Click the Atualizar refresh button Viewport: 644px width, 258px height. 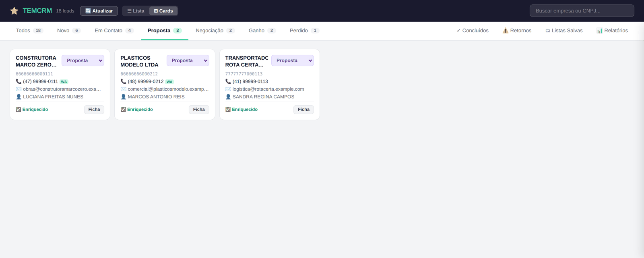99,11
